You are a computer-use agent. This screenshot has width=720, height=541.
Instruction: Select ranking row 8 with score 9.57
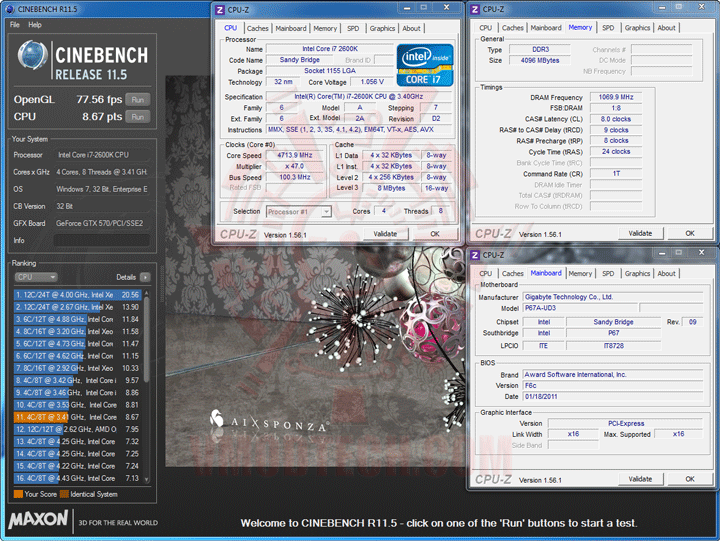pos(78,380)
